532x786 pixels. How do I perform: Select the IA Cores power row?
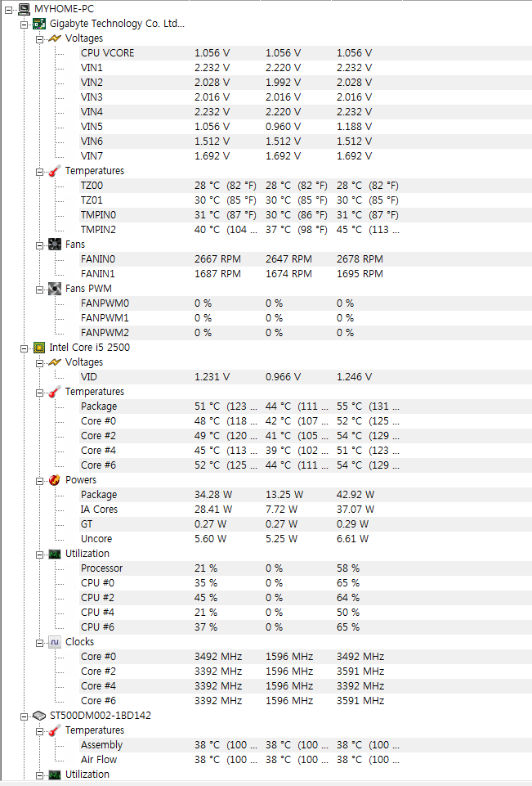(306, 510)
